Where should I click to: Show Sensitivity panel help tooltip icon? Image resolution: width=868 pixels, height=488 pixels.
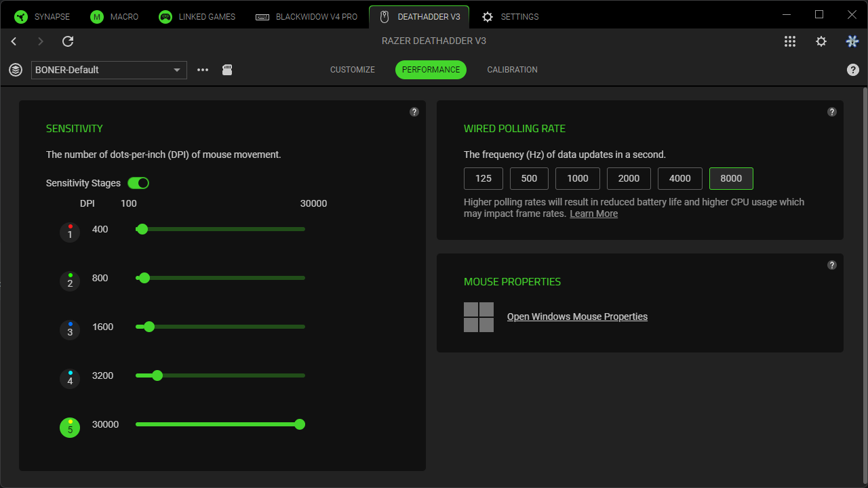click(x=414, y=112)
